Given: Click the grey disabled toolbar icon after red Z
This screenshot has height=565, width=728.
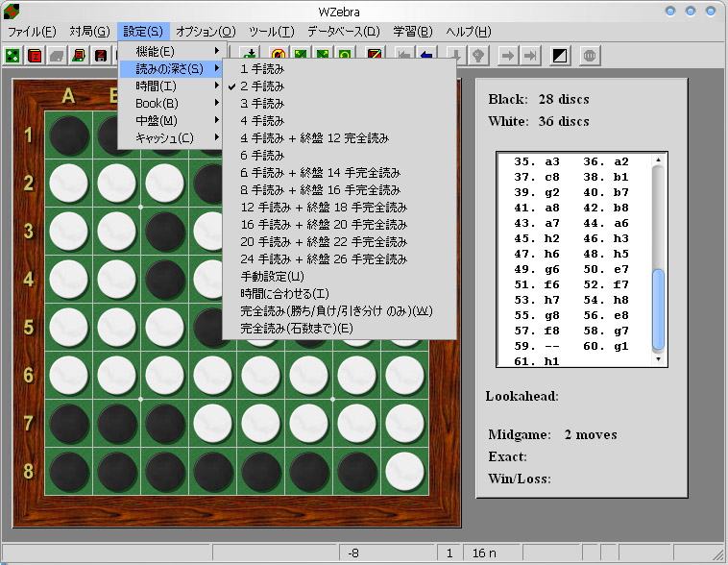Looking at the screenshot, I should click(57, 56).
